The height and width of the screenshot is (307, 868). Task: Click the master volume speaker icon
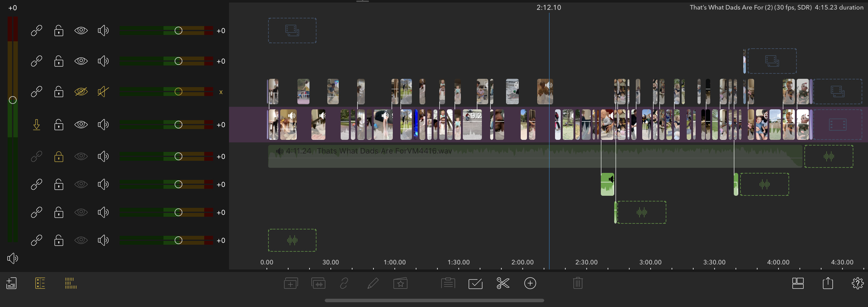point(12,258)
